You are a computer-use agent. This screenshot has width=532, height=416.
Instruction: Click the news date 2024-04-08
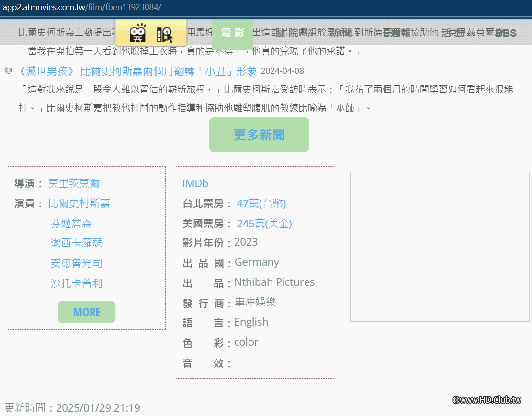tap(283, 71)
